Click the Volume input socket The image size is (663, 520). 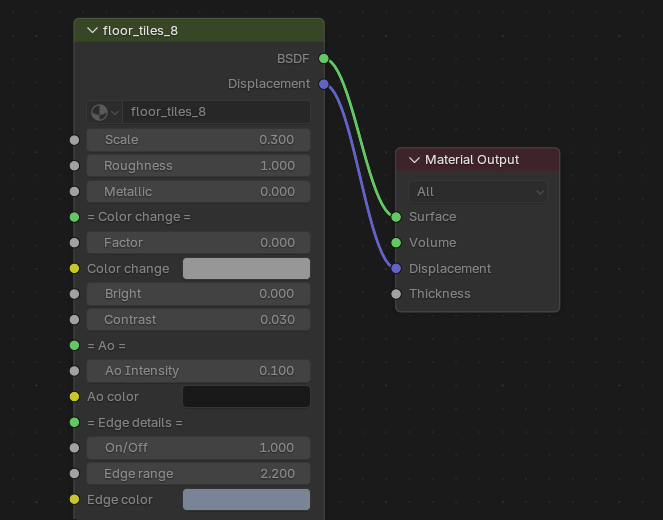396,243
